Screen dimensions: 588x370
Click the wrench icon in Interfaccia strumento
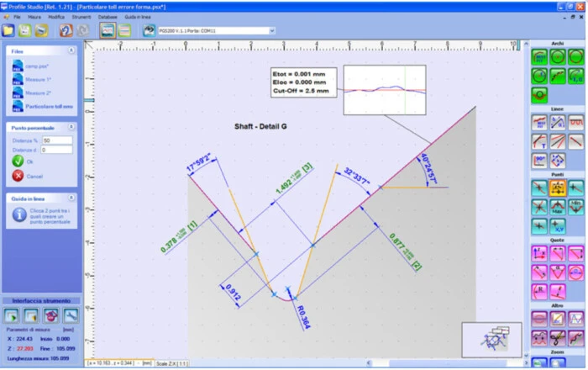coord(72,315)
